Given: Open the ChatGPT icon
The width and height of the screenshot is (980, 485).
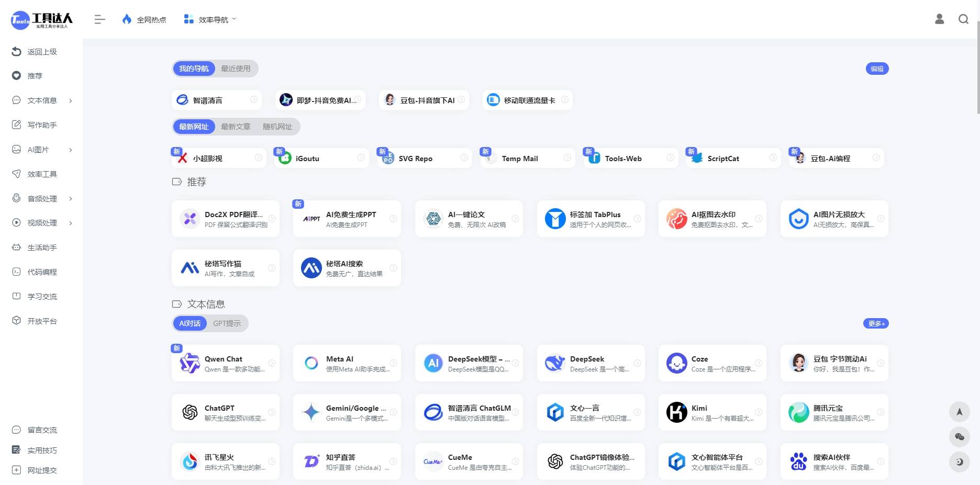Looking at the screenshot, I should tap(190, 412).
